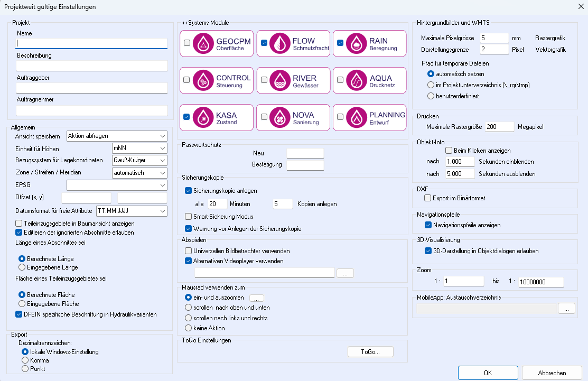Viewport: 588px width, 381px height.
Task: Enable the PLANNING Entwurf module checkbox
Action: (340, 117)
